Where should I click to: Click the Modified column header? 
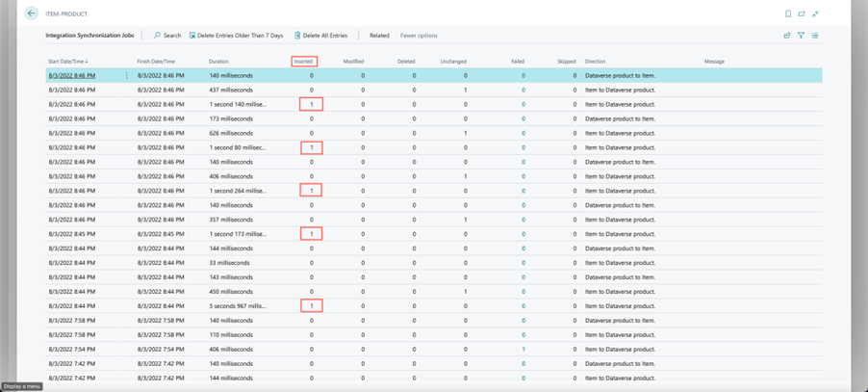pyautogui.click(x=353, y=62)
